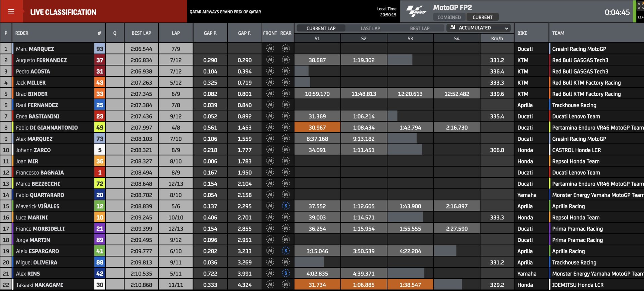Click Takaaki Nakagami number 30 badge

point(100,285)
